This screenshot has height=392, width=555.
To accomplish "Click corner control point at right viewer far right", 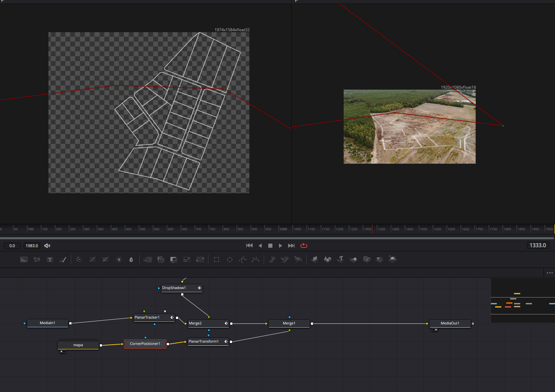I will (x=503, y=126).
